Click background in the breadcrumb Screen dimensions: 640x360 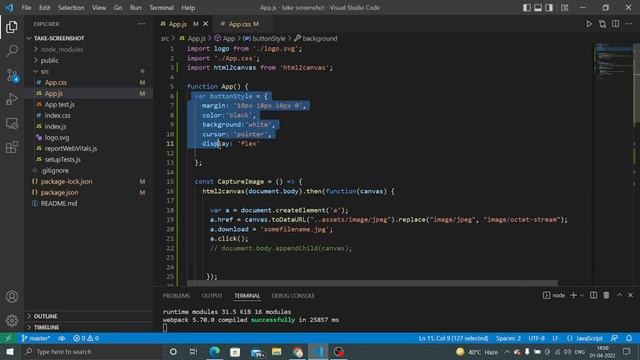pyautogui.click(x=320, y=38)
